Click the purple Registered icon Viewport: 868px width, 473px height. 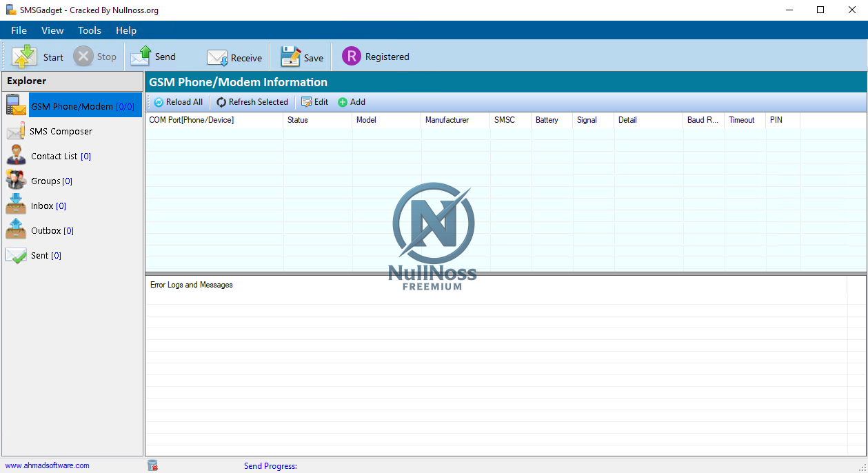pyautogui.click(x=352, y=57)
